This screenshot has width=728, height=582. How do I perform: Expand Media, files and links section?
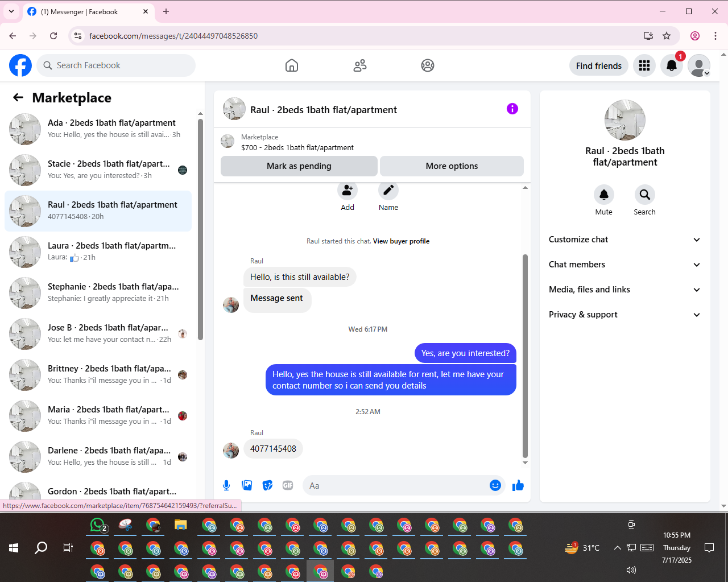click(x=624, y=290)
